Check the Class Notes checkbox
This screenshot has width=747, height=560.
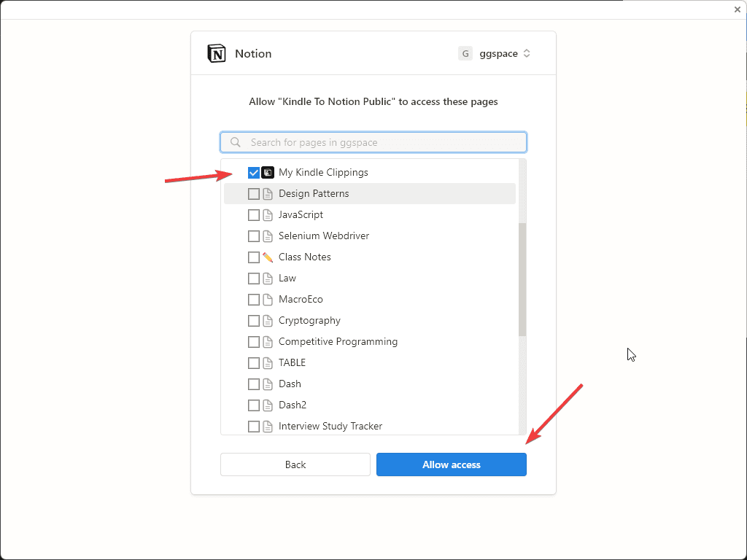pyautogui.click(x=253, y=257)
